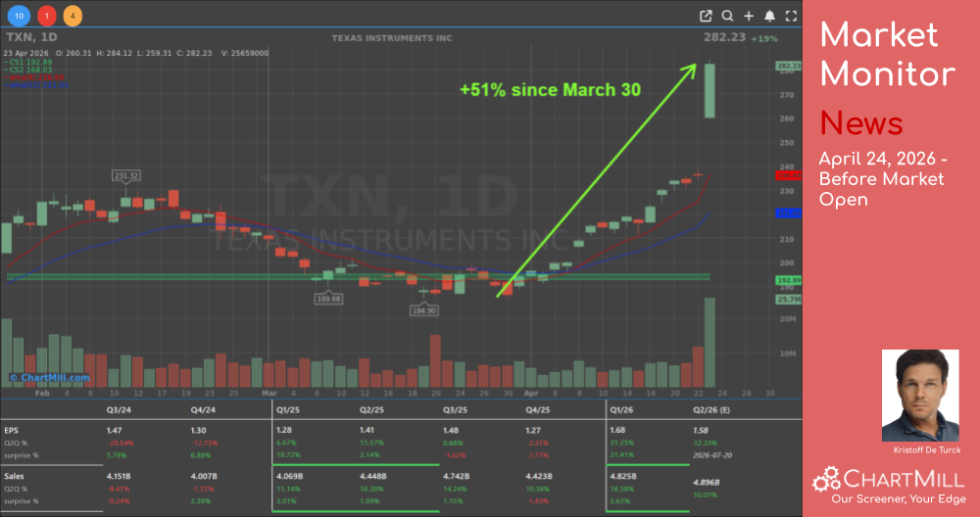Click the ChartMill logo in sidebar
Image resolution: width=980 pixels, height=517 pixels.
tap(890, 483)
